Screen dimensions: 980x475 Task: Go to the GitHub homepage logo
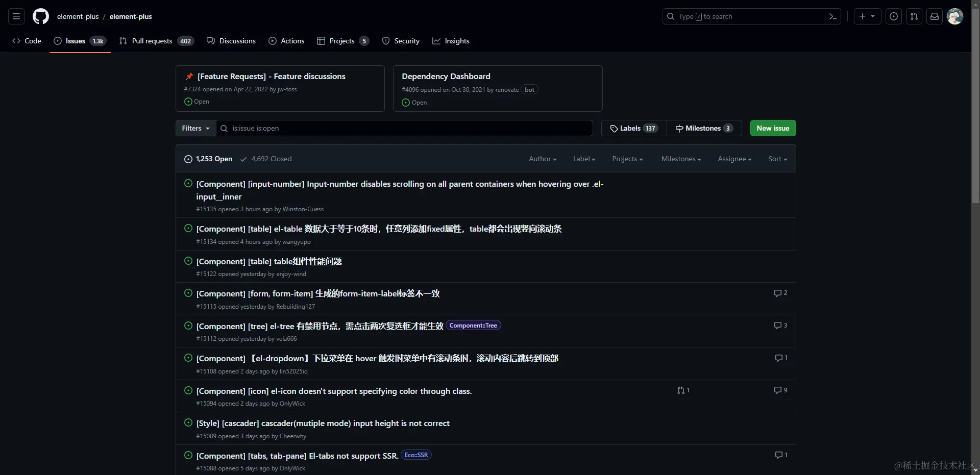point(41,16)
